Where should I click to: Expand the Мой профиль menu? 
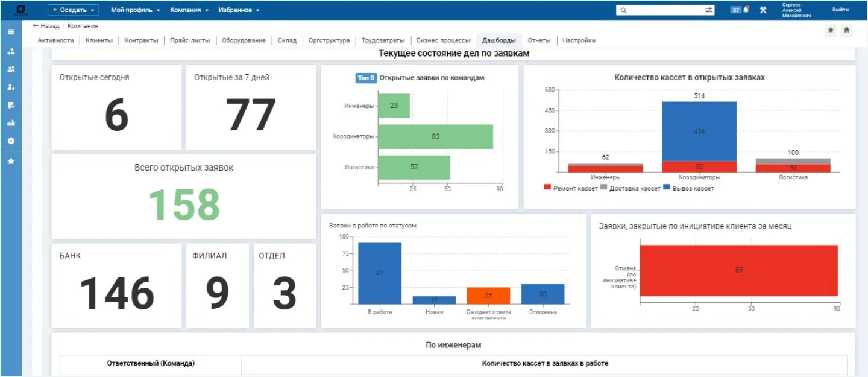[x=136, y=10]
